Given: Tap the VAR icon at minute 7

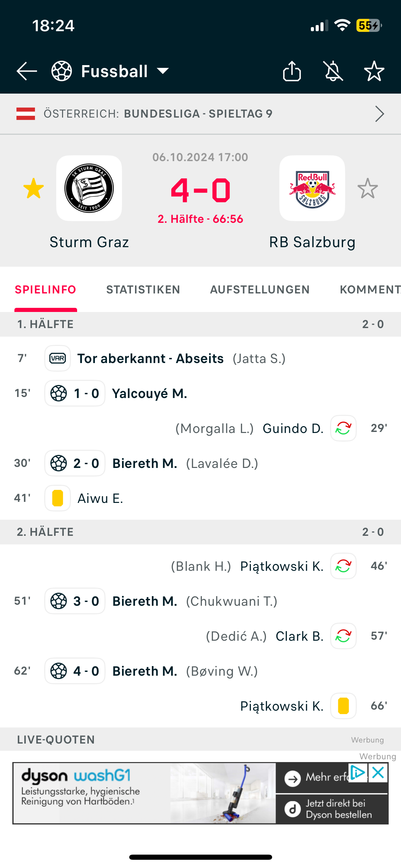Looking at the screenshot, I should [x=58, y=358].
